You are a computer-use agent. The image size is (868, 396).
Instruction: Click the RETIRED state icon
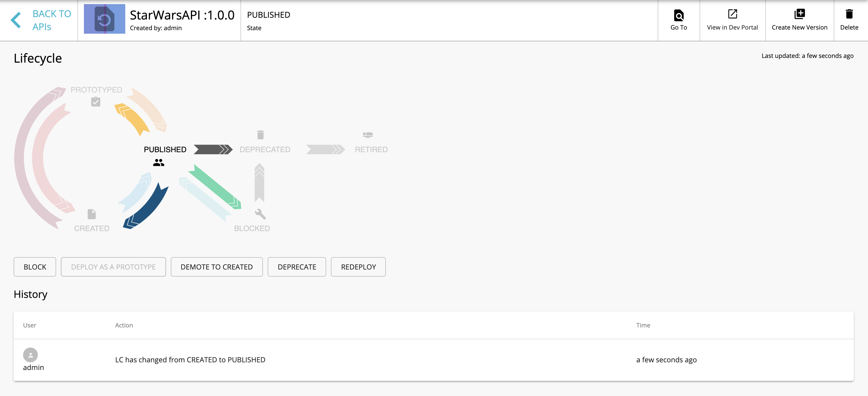click(x=368, y=135)
